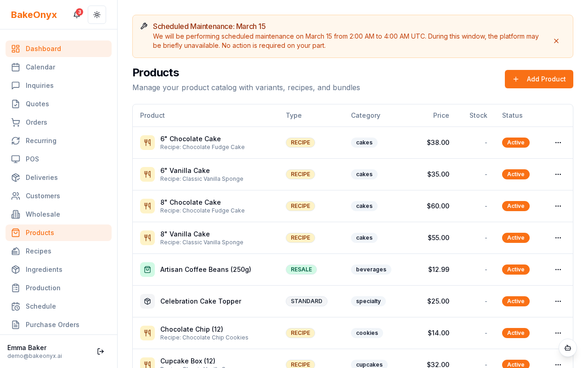The width and height of the screenshot is (588, 368).
Task: Select the Calendar sidebar icon
Action: (x=15, y=67)
